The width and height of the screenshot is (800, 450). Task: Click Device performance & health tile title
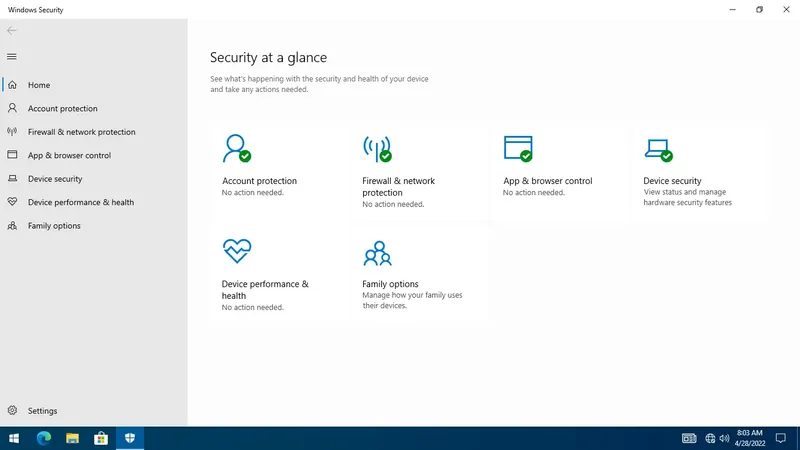click(265, 289)
